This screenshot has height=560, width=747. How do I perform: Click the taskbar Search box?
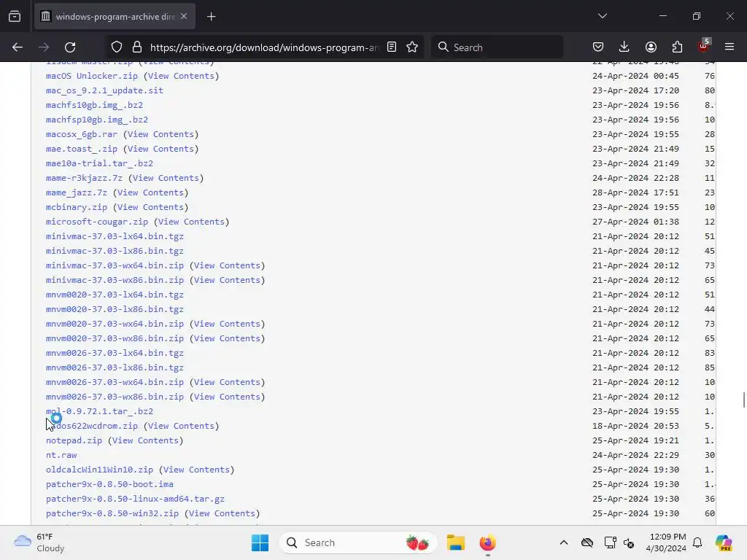pyautogui.click(x=358, y=542)
